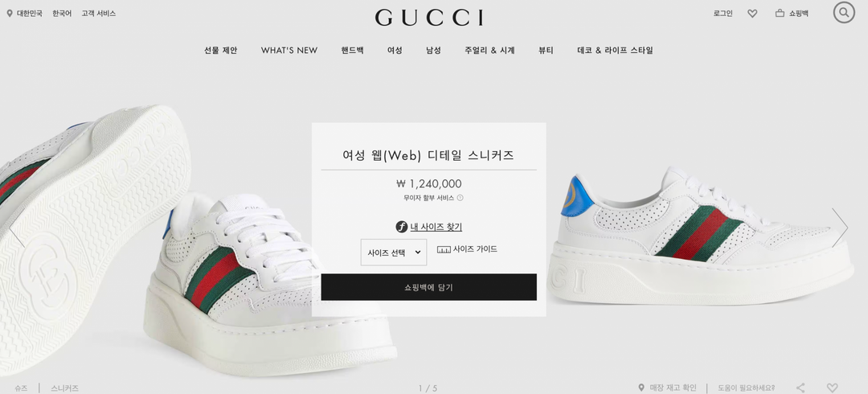
Task: Open the search magnifier icon
Action: 844,12
